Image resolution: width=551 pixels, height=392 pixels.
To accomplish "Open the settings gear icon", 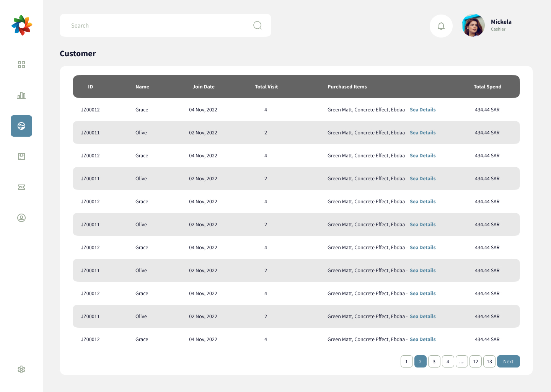I will (21, 369).
